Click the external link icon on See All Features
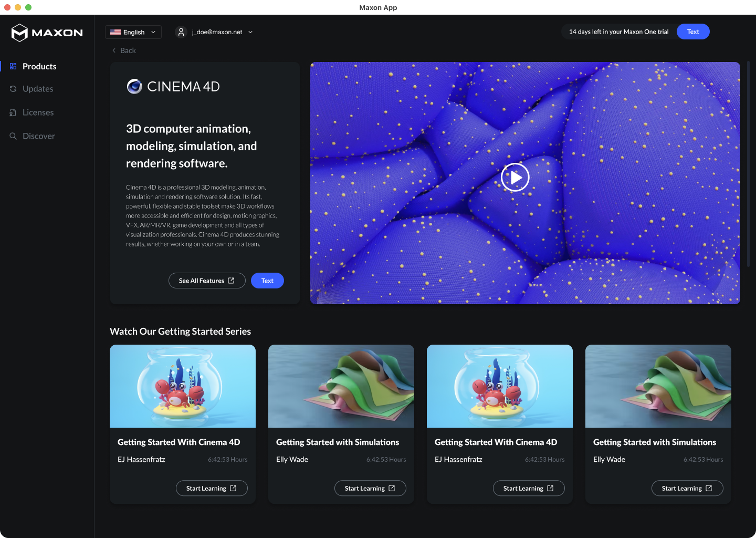Viewport: 756px width, 538px height. pos(231,281)
